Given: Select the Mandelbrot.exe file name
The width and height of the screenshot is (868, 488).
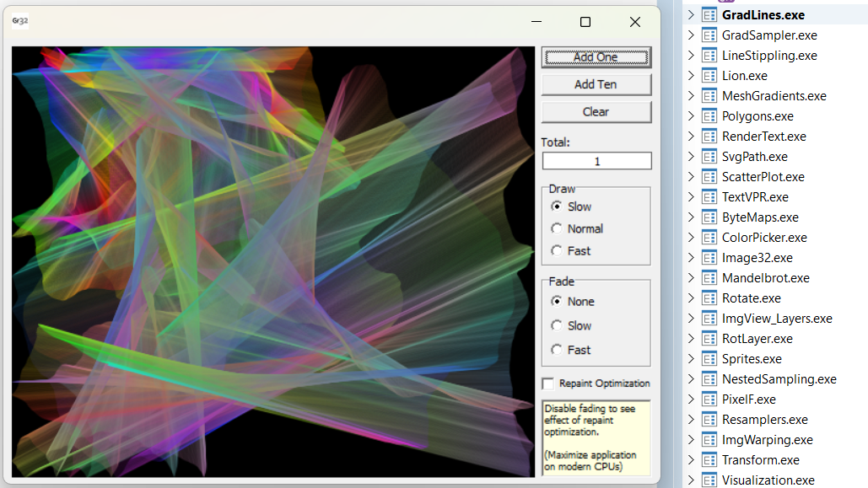Looking at the screenshot, I should pyautogui.click(x=766, y=278).
